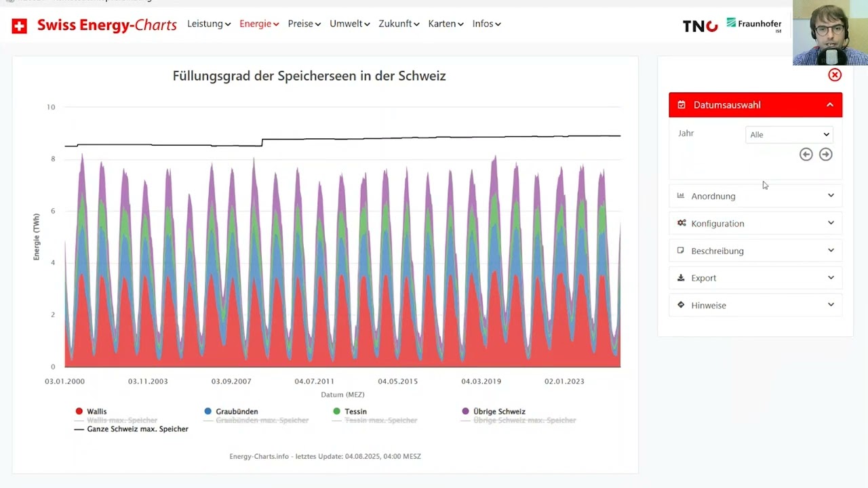
Task: Toggle Wallis series in legend
Action: 90,411
